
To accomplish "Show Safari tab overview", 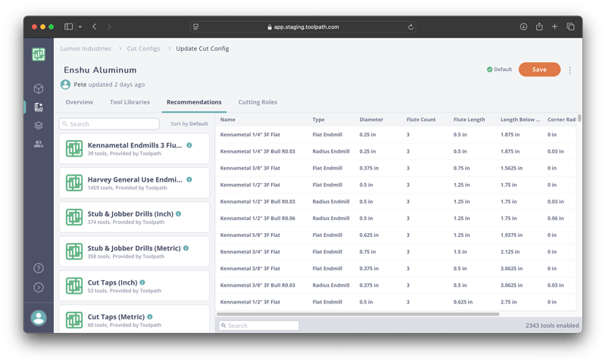I will 570,26.
